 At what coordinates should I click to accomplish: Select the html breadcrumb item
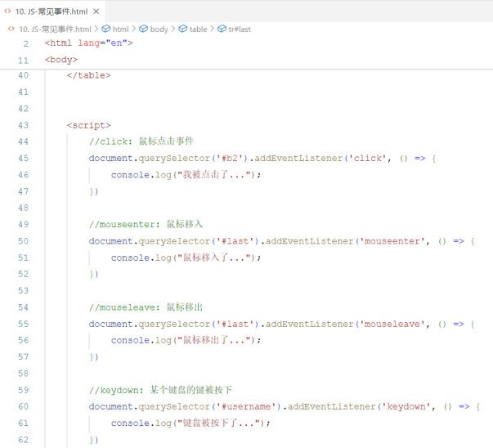tap(121, 29)
